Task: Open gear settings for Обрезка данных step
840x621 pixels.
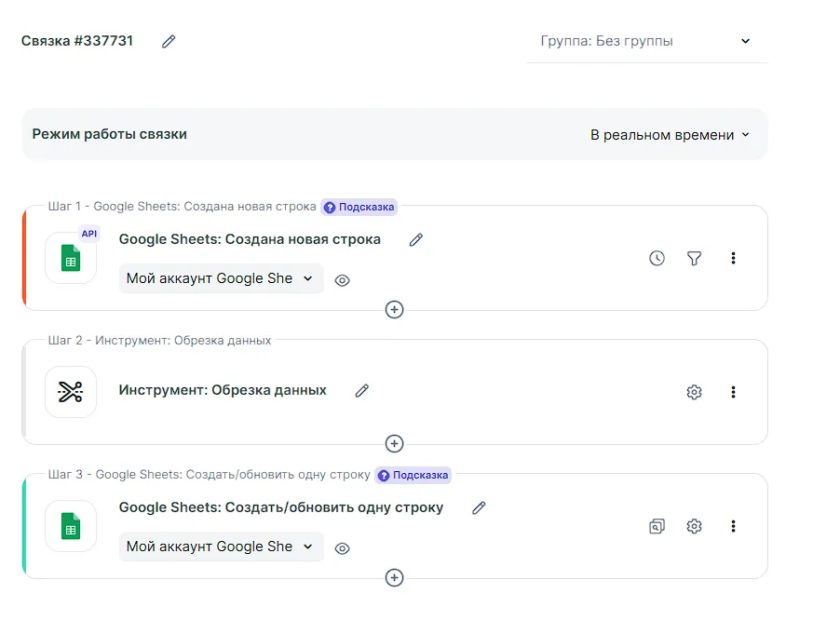Action: point(694,392)
